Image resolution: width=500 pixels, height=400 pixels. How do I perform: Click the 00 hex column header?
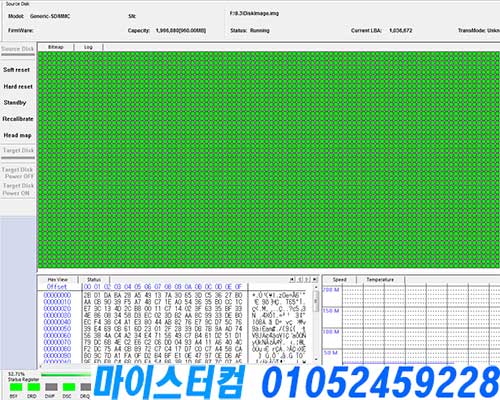tap(87, 287)
